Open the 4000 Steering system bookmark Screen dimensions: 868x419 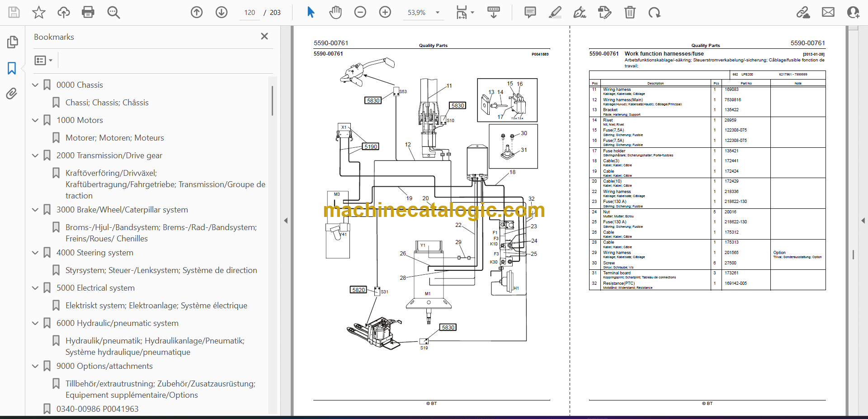click(x=95, y=253)
